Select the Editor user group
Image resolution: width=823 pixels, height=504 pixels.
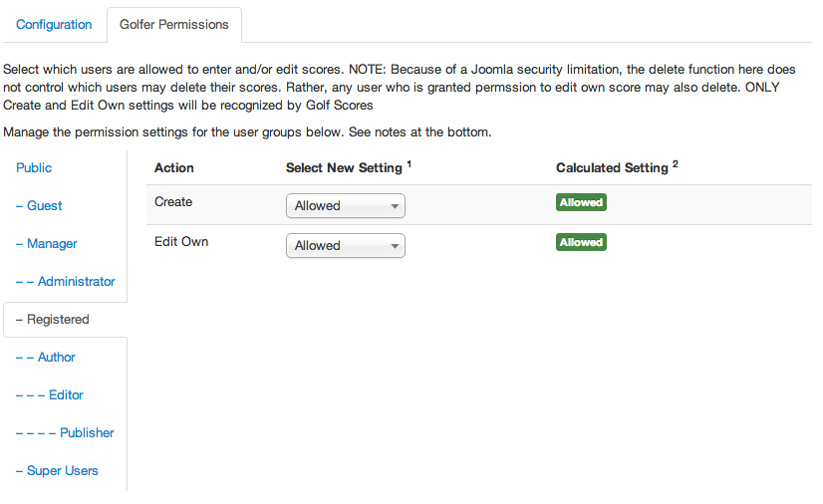[x=50, y=394]
